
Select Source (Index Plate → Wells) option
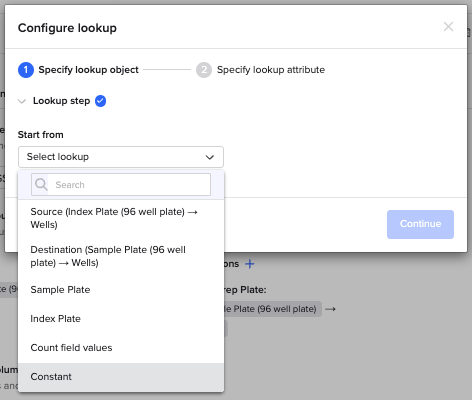121,218
